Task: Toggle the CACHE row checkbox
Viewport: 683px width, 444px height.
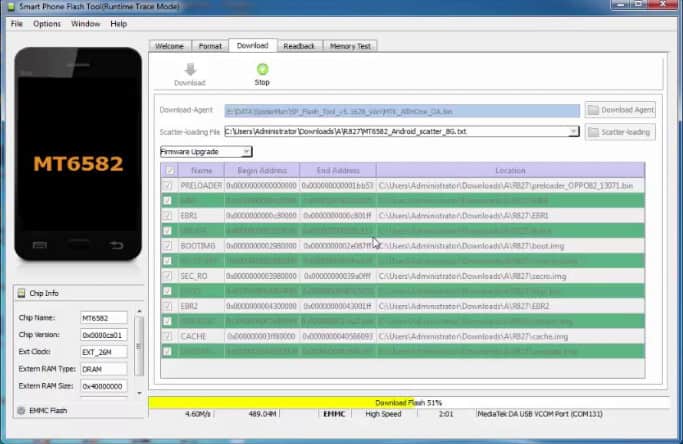Action: coord(167,336)
